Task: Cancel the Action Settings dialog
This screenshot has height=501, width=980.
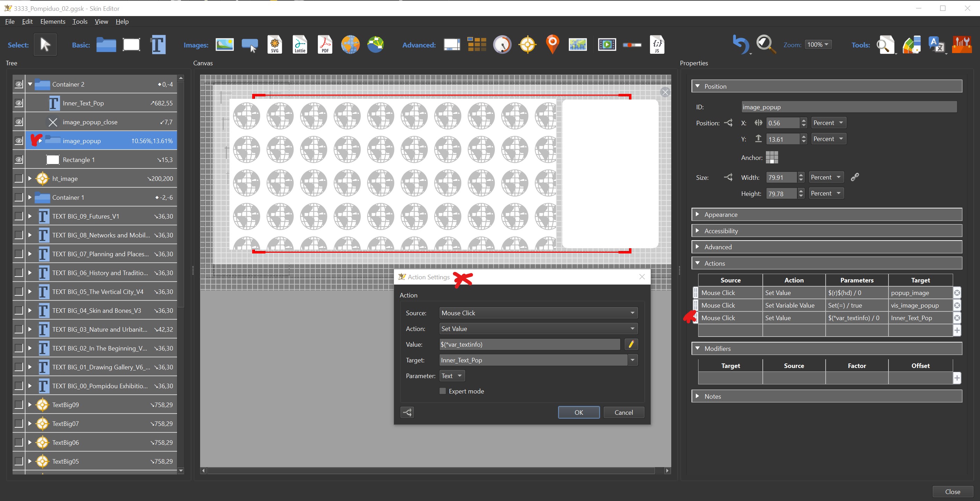Action: 623,412
